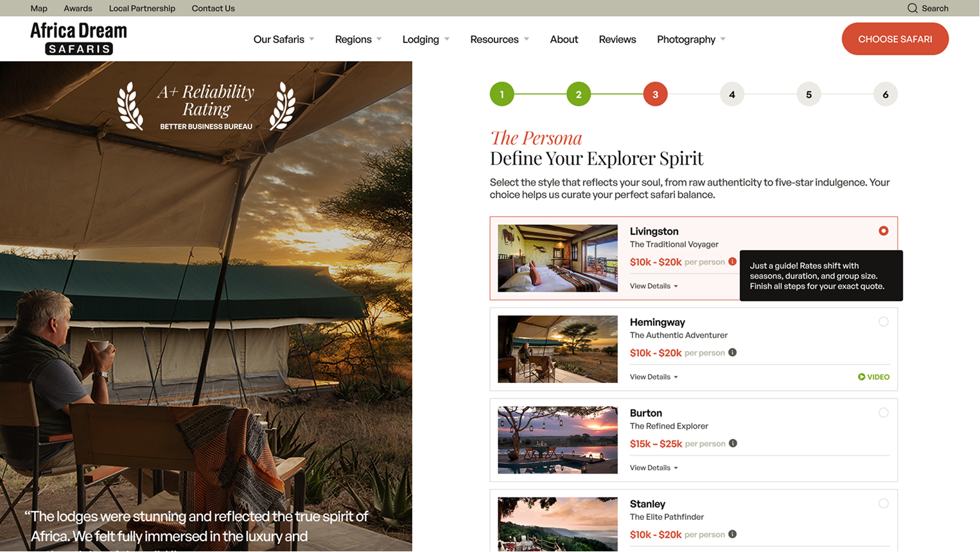The image size is (980, 552).
Task: Select the Burton persona radio button
Action: pos(884,413)
